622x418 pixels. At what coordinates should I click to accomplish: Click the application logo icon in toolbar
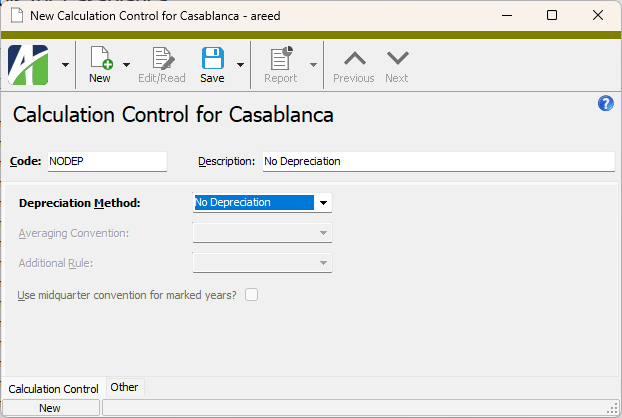pyautogui.click(x=28, y=65)
